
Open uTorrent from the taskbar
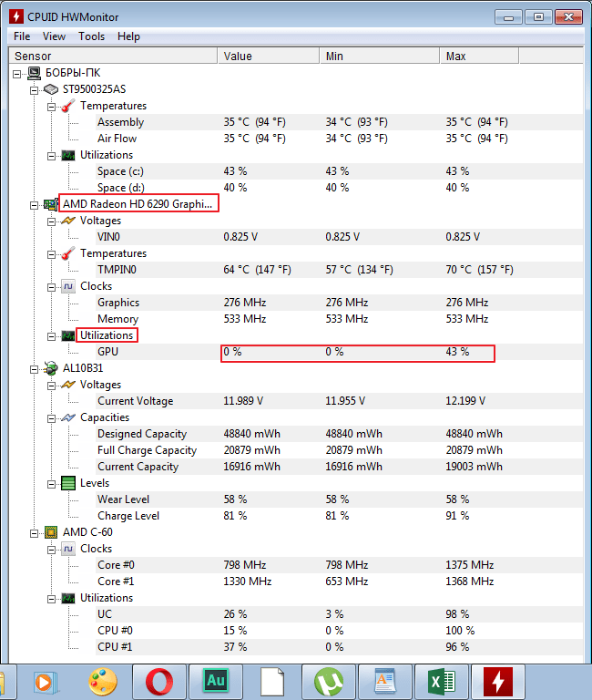[329, 682]
